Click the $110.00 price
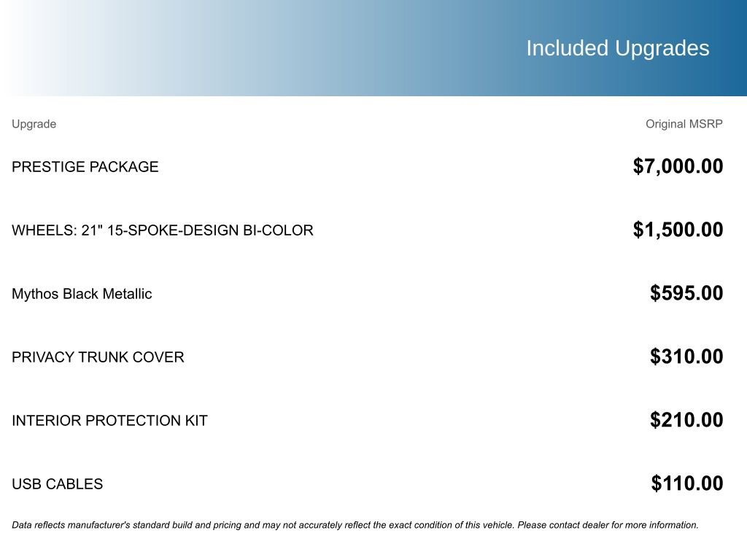This screenshot has width=747, height=560. click(x=686, y=484)
